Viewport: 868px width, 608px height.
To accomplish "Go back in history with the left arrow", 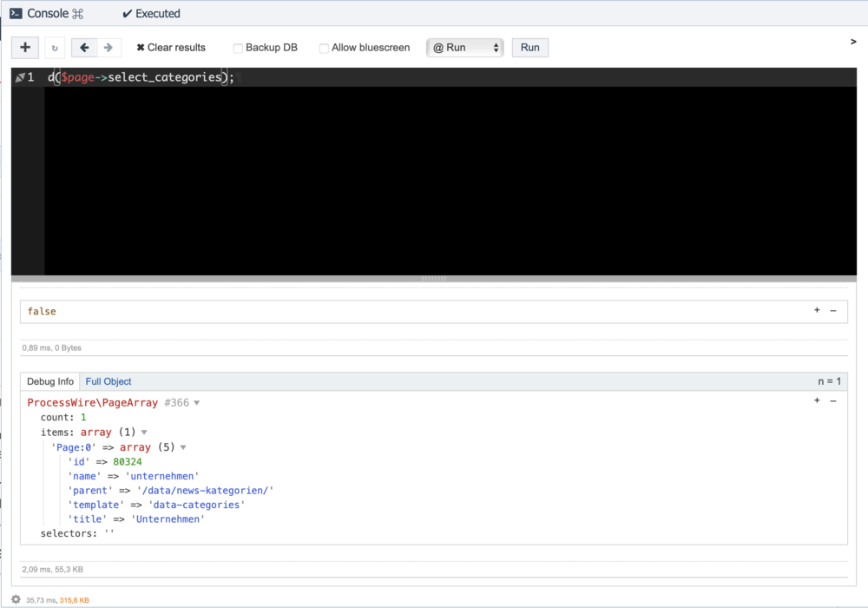I will [84, 48].
